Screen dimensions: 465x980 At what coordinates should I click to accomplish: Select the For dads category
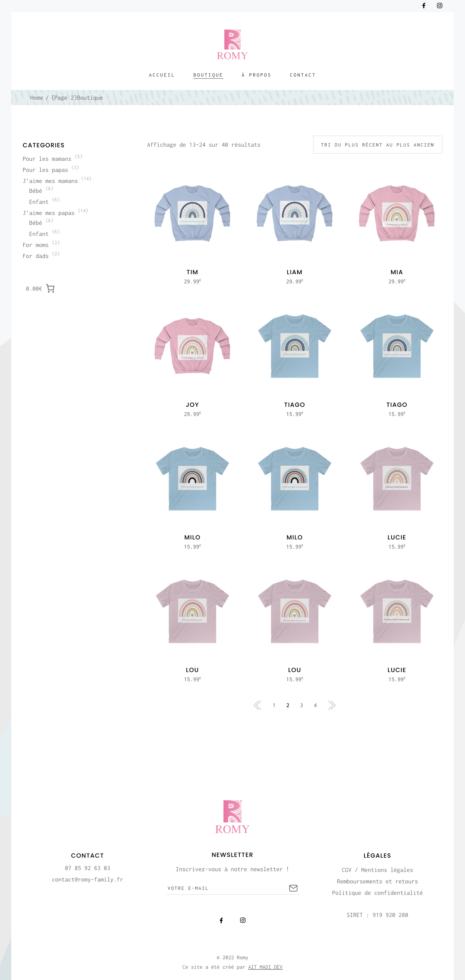click(x=35, y=256)
